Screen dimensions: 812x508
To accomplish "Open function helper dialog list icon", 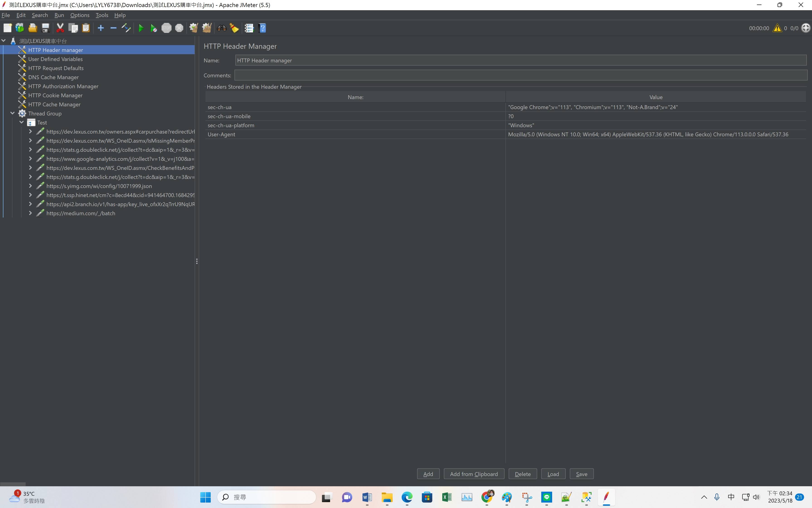I will 249,28.
